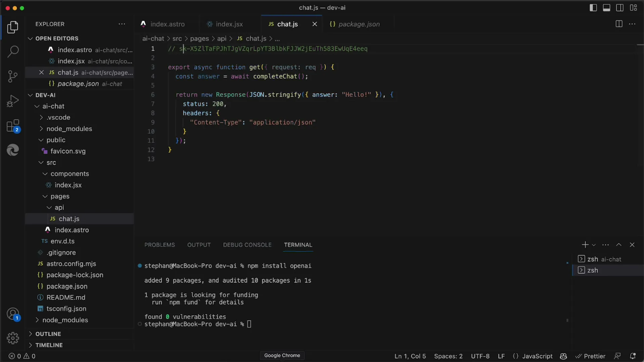
Task: Select the Terminal panel tab
Action: [x=298, y=245]
